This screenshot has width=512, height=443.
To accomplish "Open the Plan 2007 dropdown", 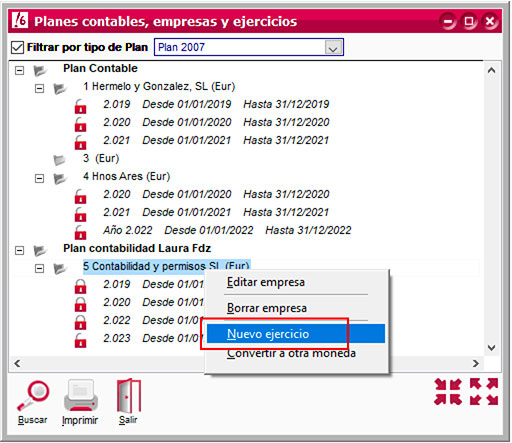I will point(333,47).
